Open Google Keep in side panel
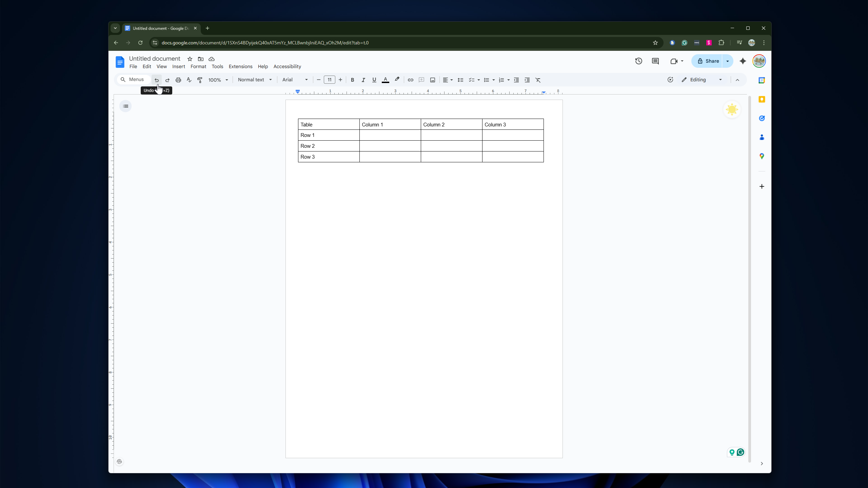The image size is (868, 488). click(762, 99)
